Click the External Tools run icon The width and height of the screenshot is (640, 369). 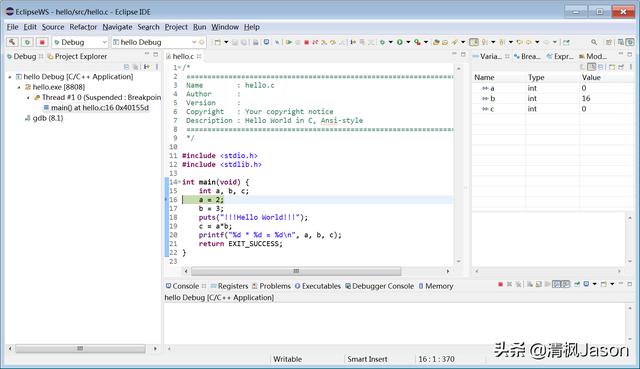pos(417,42)
